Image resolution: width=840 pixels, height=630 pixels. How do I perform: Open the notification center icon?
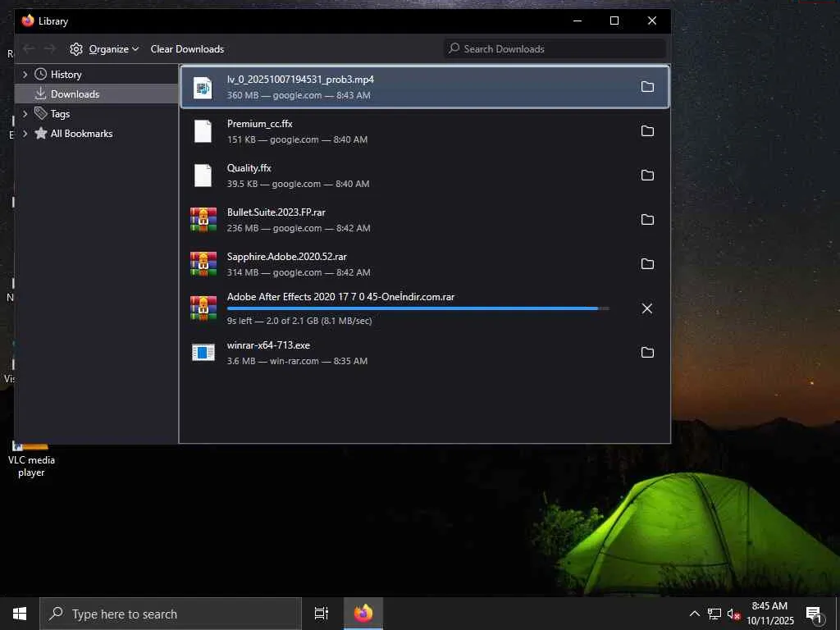pyautogui.click(x=815, y=614)
